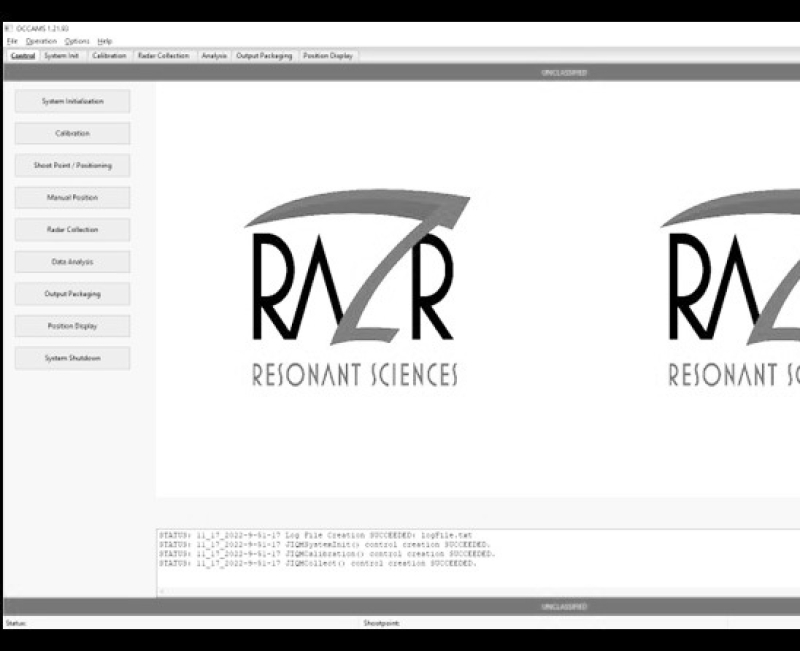Viewport: 800px width, 651px height.
Task: Switch to the Control tab
Action: [x=23, y=56]
